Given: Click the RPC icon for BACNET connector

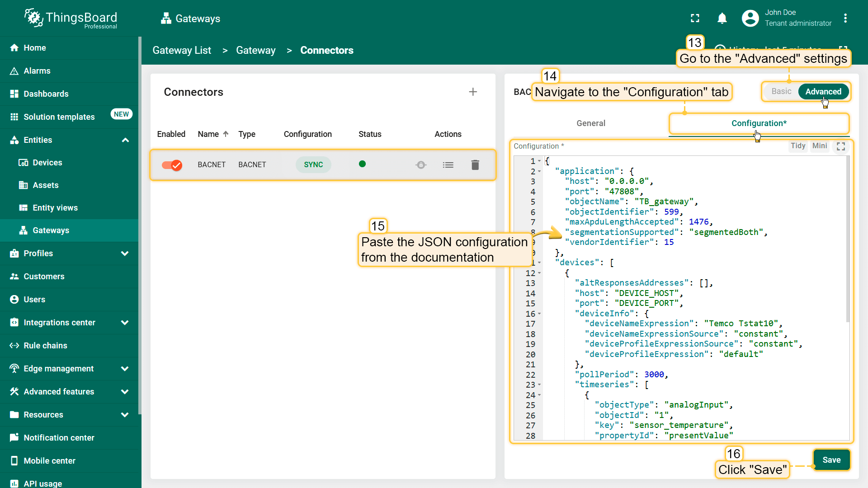Looking at the screenshot, I should click(x=420, y=165).
